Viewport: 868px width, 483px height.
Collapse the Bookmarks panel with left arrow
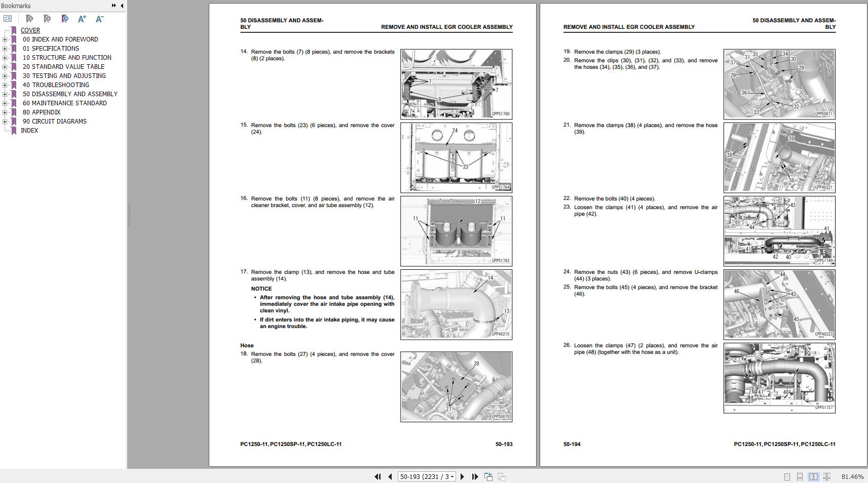[x=122, y=6]
